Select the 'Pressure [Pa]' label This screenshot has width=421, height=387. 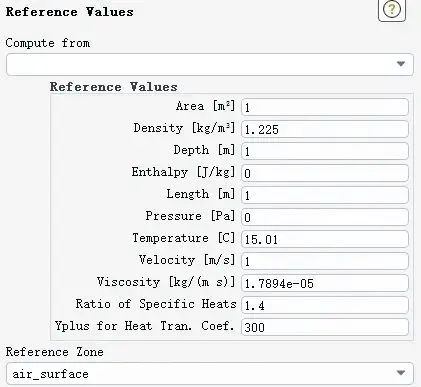(x=190, y=216)
